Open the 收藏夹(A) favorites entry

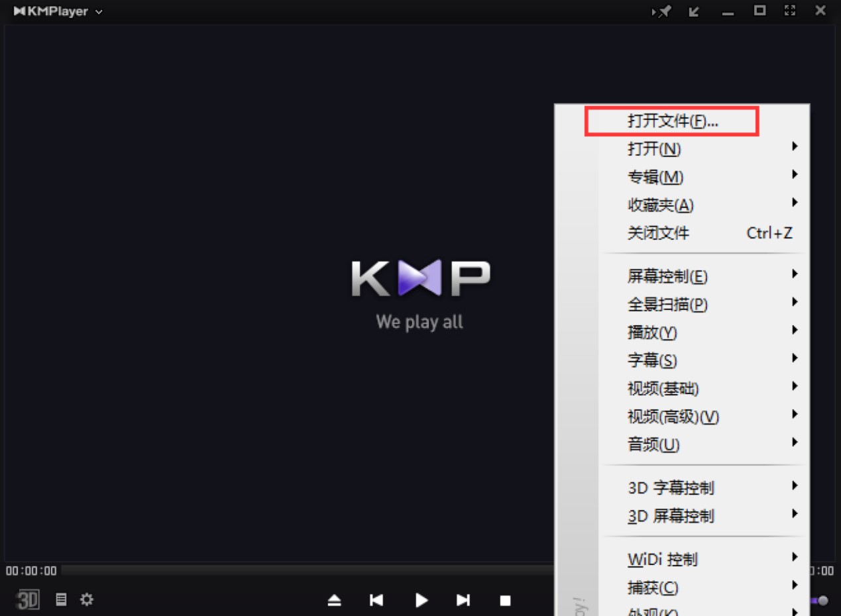tap(659, 205)
